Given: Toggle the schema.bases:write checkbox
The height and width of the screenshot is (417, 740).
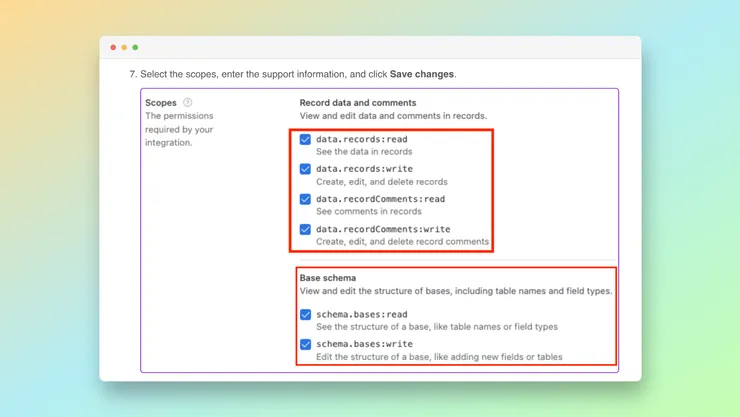Looking at the screenshot, I should click(305, 344).
